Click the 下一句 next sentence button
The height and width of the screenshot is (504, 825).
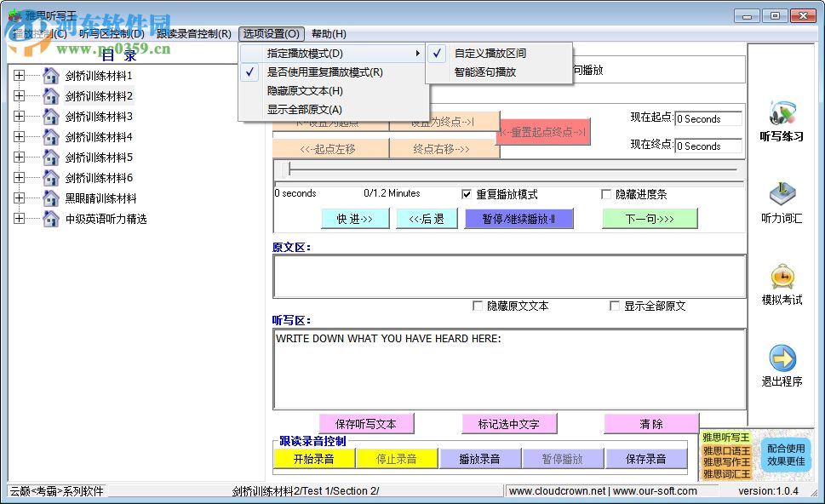(650, 219)
